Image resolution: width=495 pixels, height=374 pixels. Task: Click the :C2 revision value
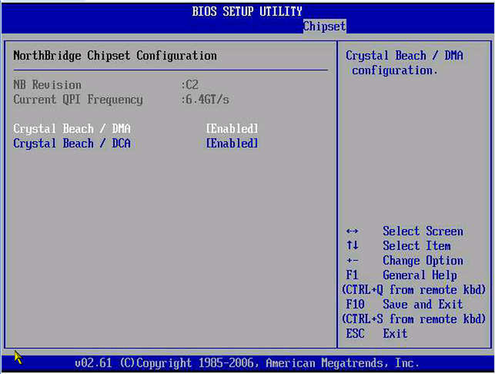tap(190, 85)
